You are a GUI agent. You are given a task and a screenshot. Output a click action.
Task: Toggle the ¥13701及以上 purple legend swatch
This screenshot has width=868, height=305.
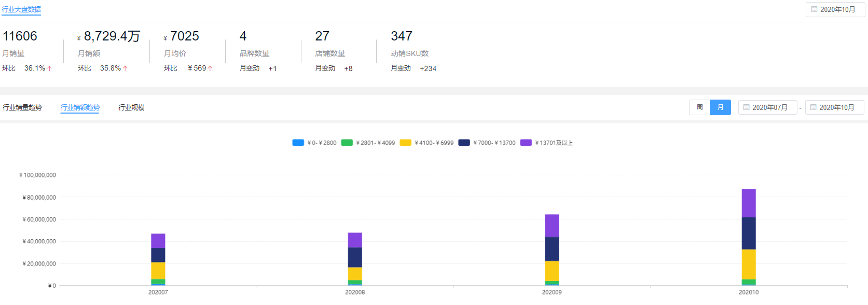click(x=526, y=143)
